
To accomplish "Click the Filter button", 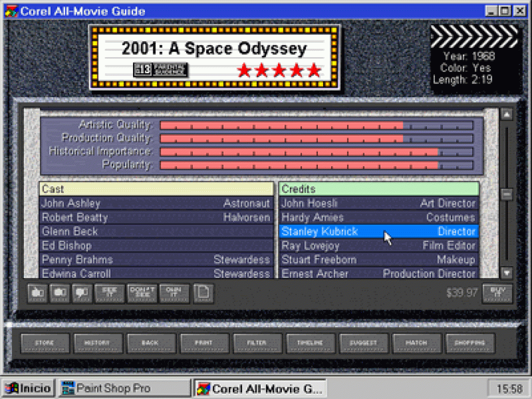I will pos(257,343).
